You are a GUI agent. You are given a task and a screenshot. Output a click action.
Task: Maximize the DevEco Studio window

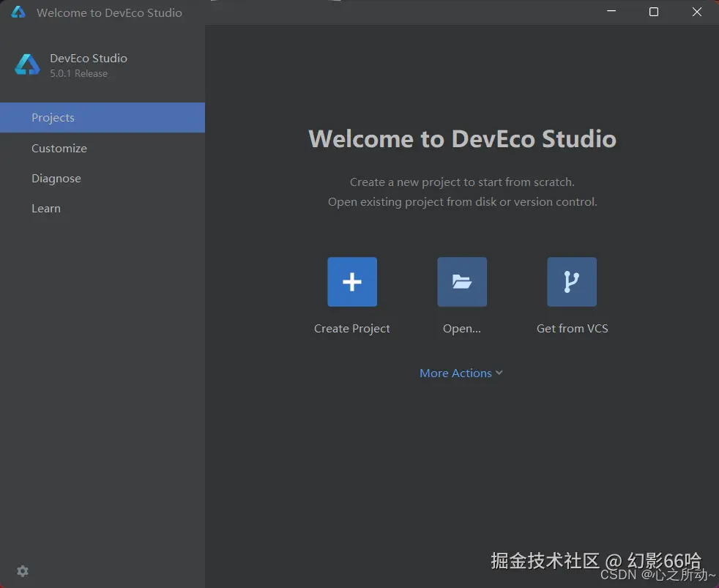point(654,12)
